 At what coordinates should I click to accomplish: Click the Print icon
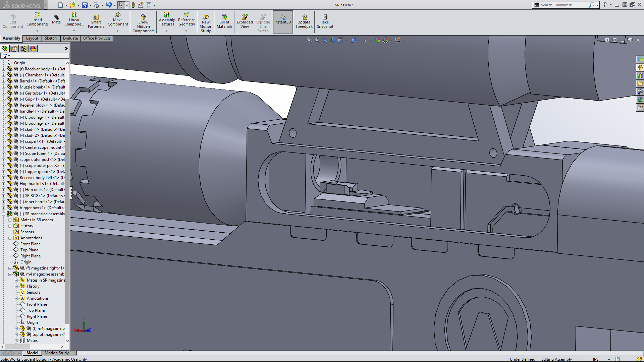pyautogui.click(x=97, y=5)
